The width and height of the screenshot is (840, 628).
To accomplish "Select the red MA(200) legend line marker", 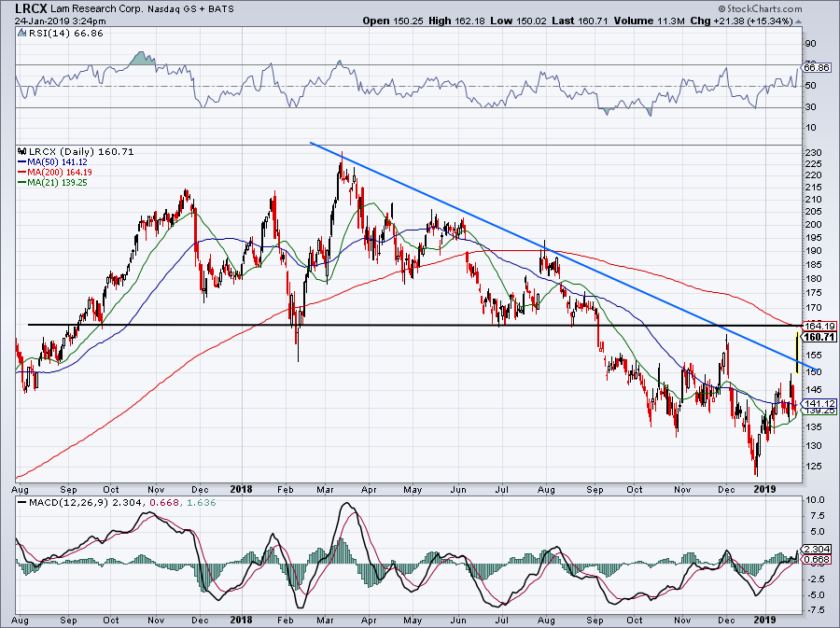I will point(22,173).
